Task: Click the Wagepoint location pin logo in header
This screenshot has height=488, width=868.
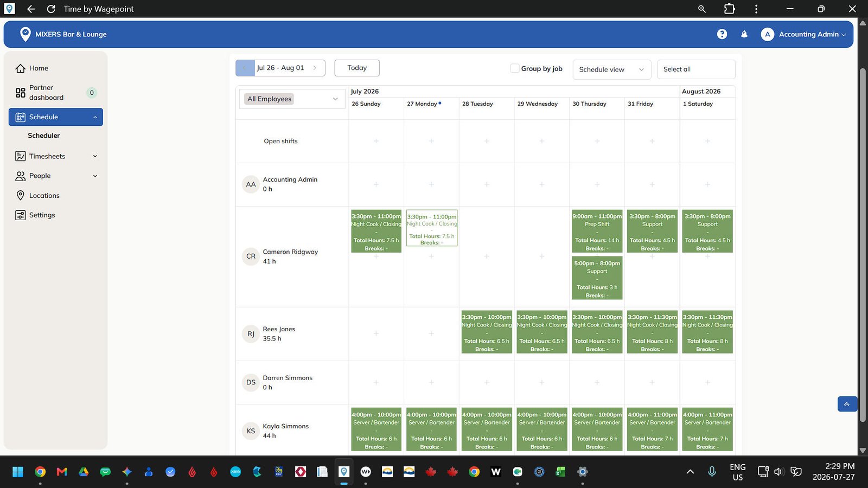Action: (25, 34)
